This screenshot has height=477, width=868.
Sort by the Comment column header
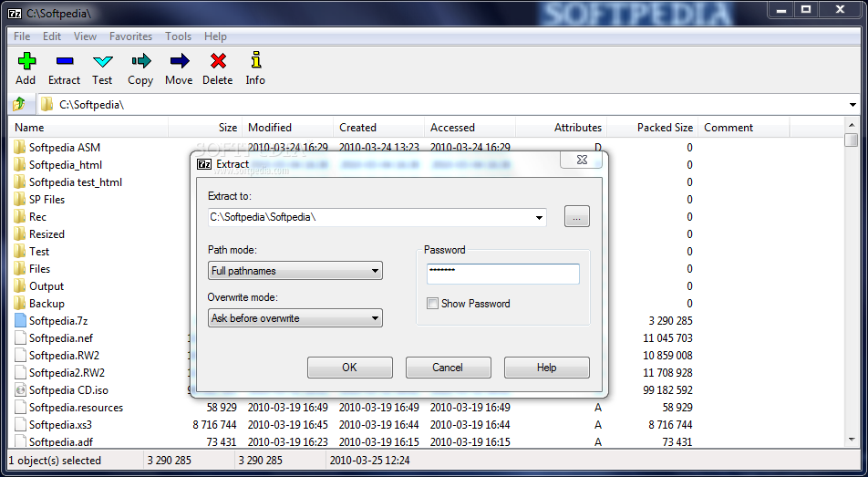tap(744, 128)
